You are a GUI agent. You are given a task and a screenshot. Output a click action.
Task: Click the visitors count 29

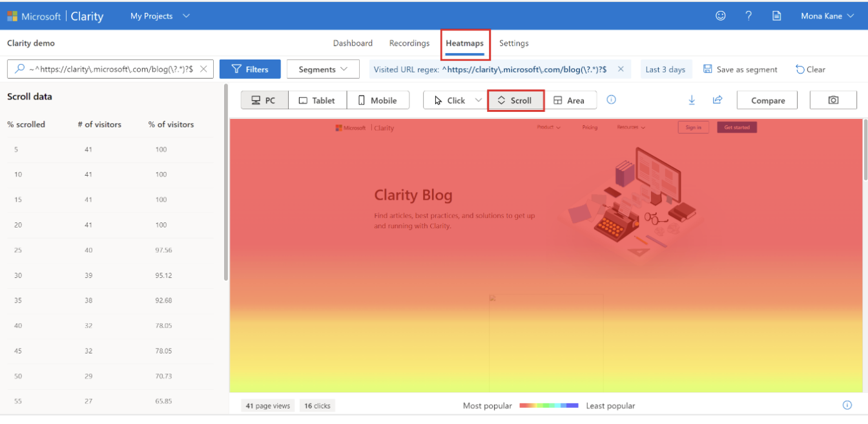88,376
